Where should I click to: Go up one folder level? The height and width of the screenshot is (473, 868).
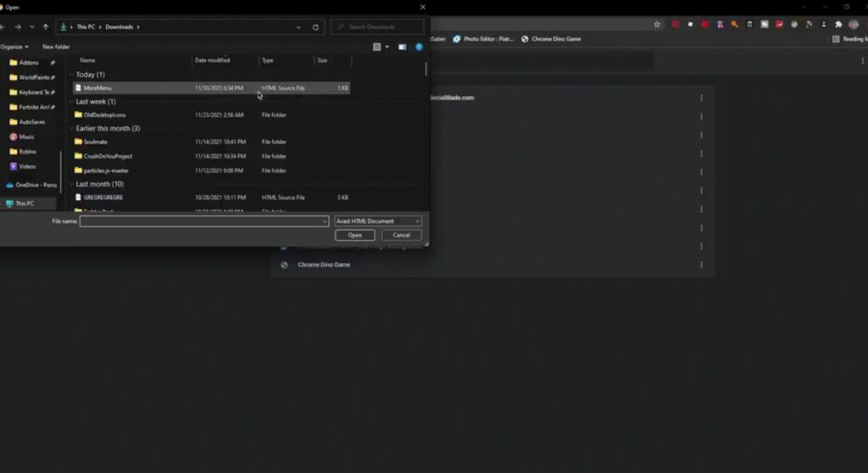(46, 26)
